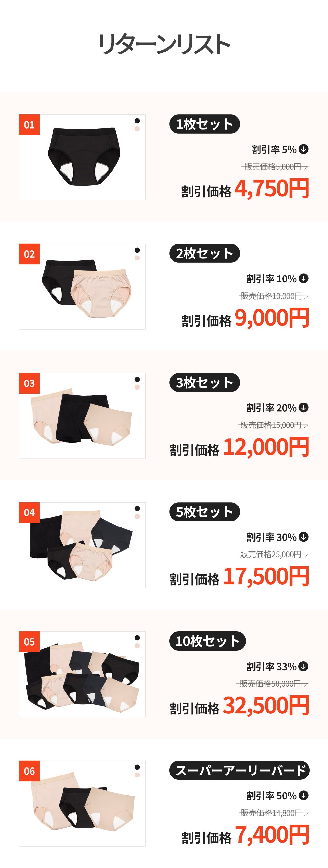328x868 pixels.
Task: Click the down-arrow icon beside 割引率 33%
Action: pyautogui.click(x=303, y=666)
